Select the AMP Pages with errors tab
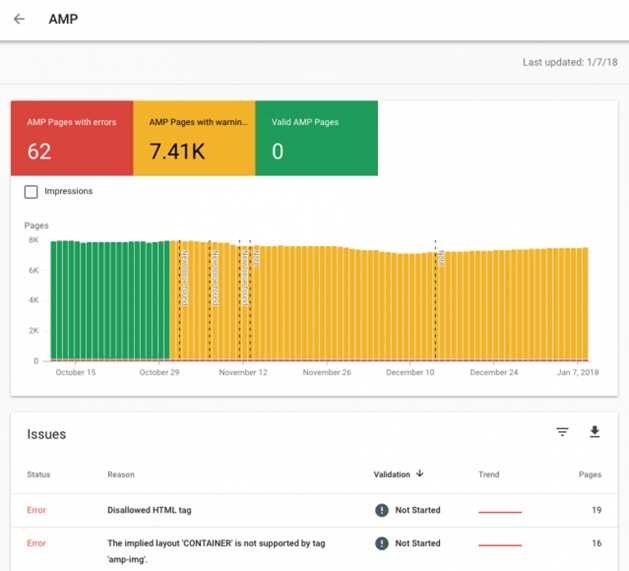Viewport: 629px width, 571px height. click(x=72, y=138)
